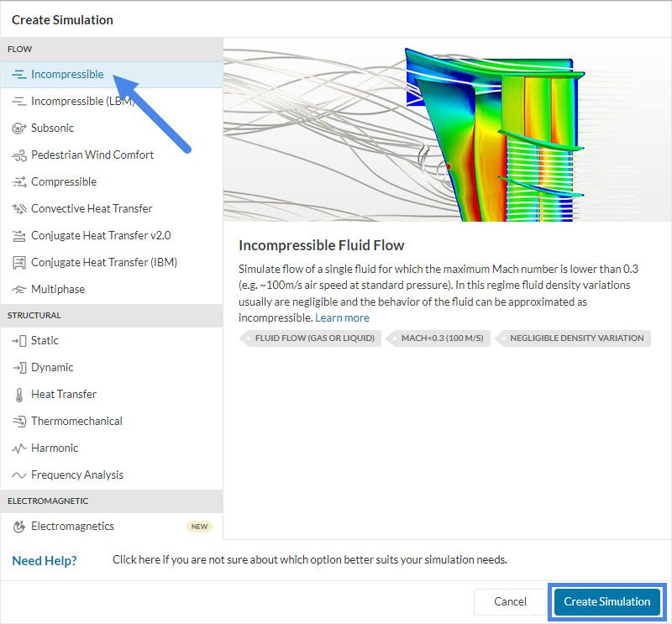
Task: Open the Learn more link
Action: pyautogui.click(x=342, y=318)
